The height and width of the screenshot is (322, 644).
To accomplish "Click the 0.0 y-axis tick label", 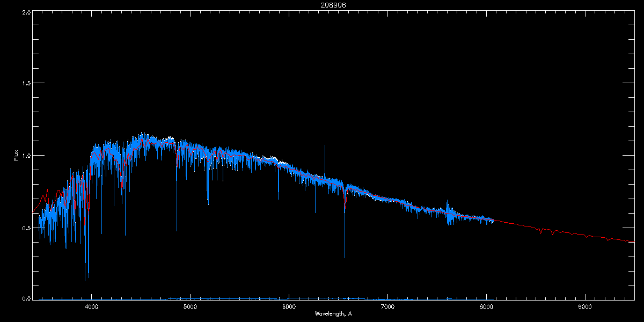I will point(25,298).
